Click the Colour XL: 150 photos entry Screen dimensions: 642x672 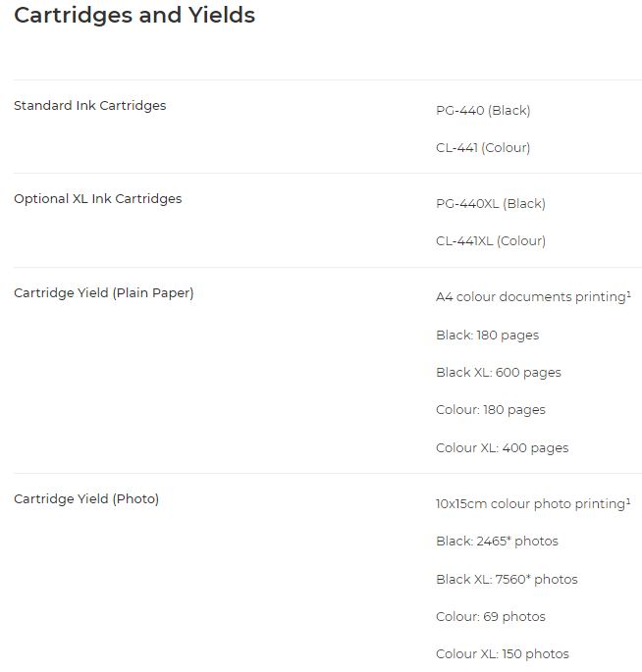coord(503,654)
